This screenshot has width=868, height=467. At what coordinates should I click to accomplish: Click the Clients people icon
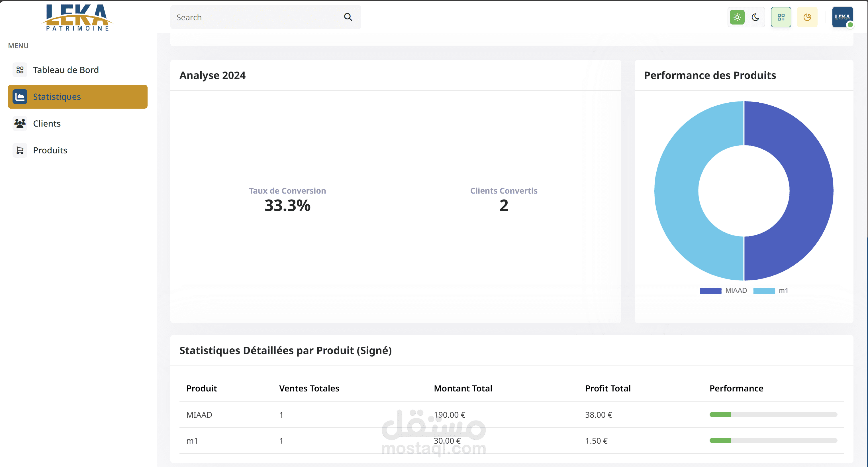(20, 123)
